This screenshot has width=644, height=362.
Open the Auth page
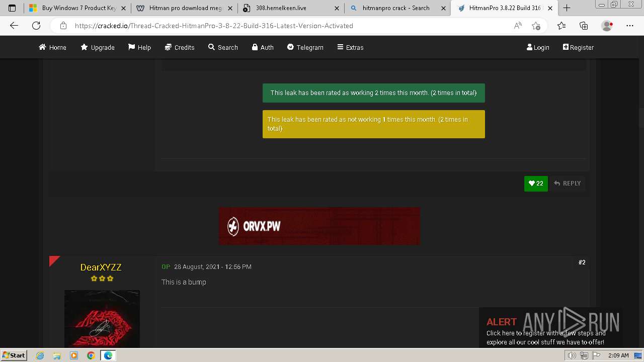(x=263, y=47)
